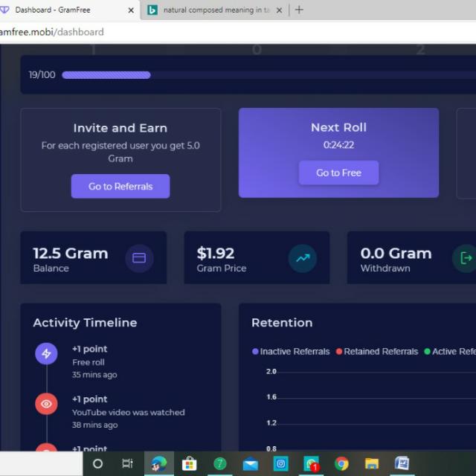Click the Retention chart heading
The image size is (476, 476).
click(282, 323)
